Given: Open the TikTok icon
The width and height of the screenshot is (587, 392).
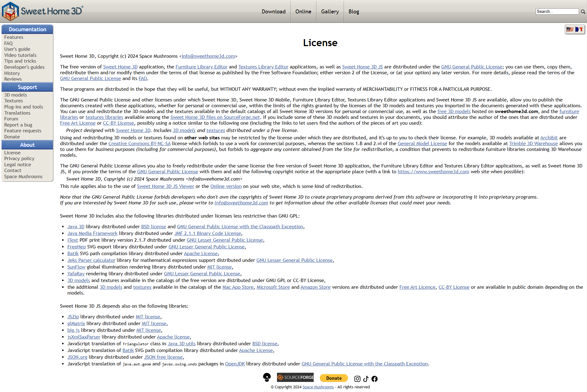Looking at the screenshot, I should coord(366,379).
